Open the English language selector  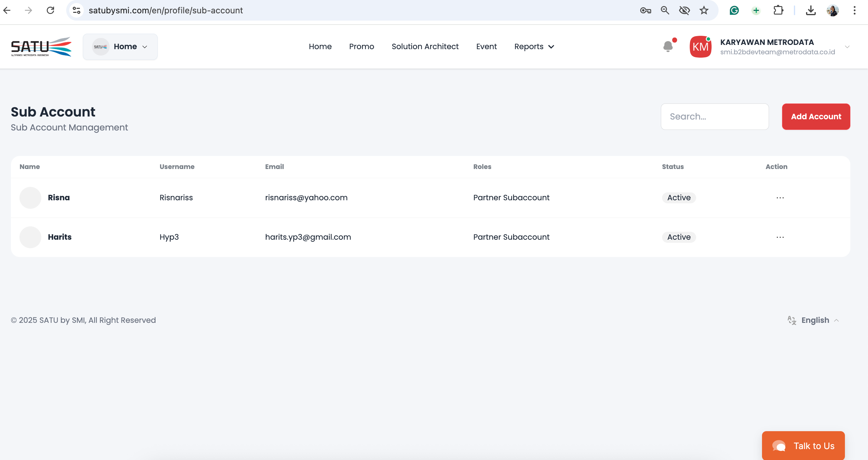tap(815, 320)
